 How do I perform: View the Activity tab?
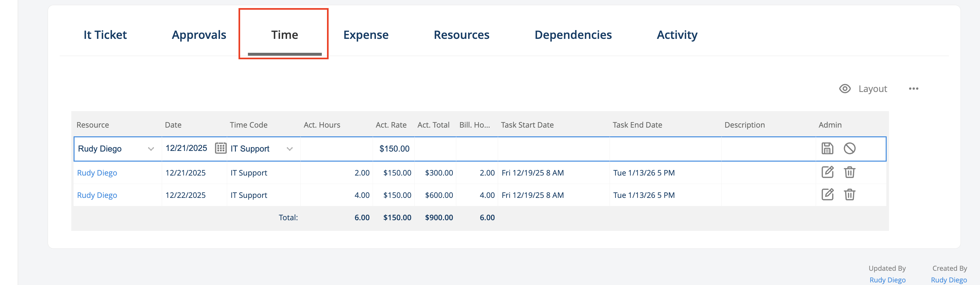[x=677, y=35]
